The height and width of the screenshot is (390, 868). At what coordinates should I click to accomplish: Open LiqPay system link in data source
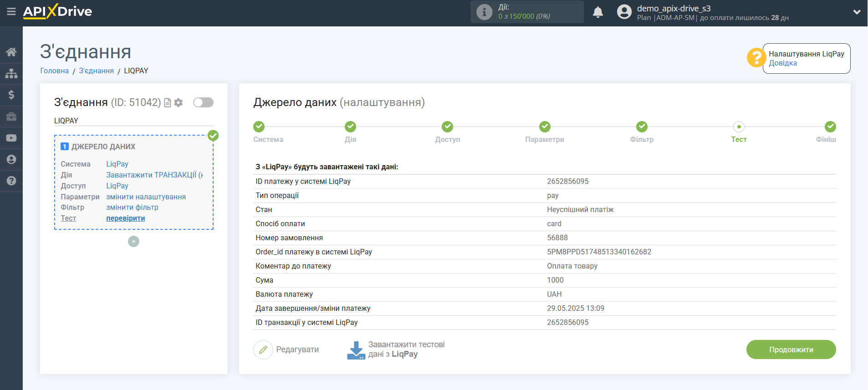click(x=117, y=164)
